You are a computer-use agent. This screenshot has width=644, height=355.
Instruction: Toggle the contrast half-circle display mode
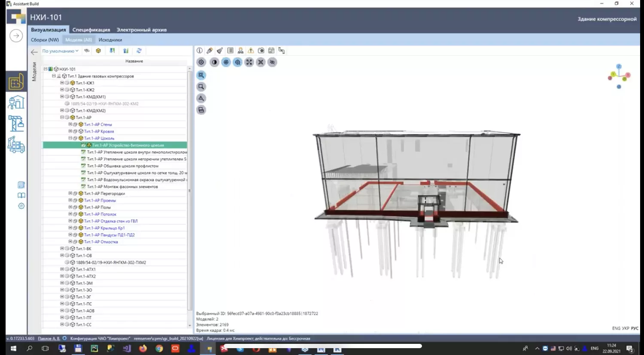coord(214,62)
